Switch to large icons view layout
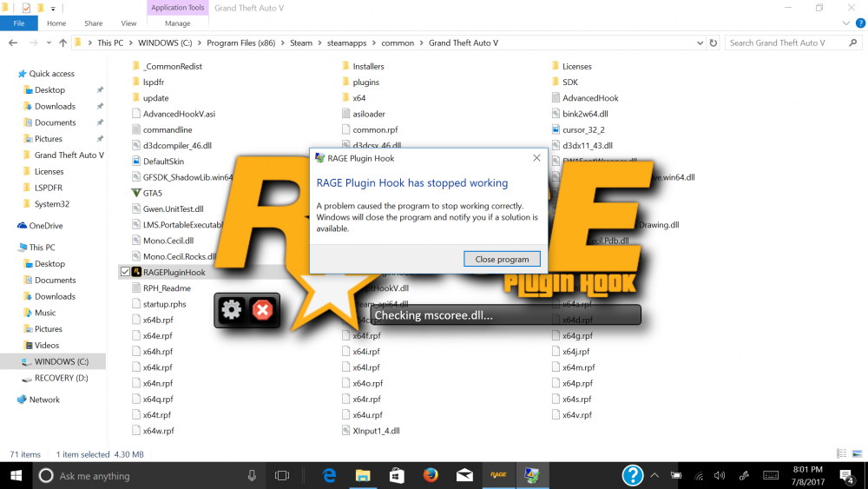Image resolution: width=868 pixels, height=489 pixels. [857, 453]
